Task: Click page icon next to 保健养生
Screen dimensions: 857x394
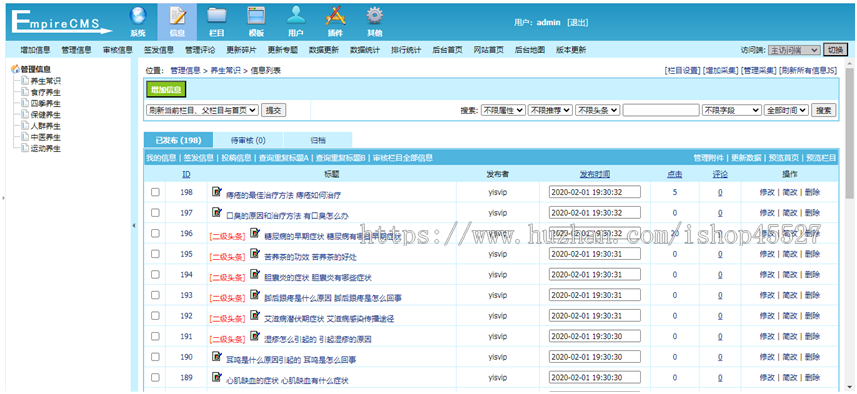Action: pyautogui.click(x=25, y=114)
